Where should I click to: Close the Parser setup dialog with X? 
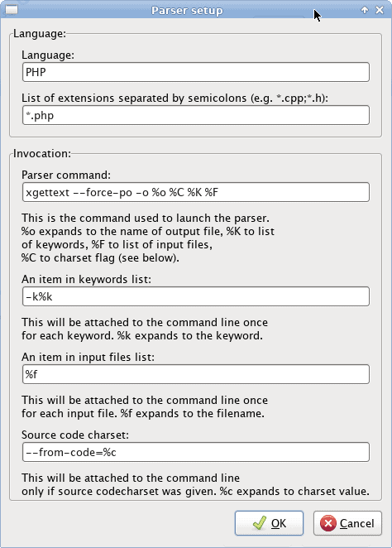[380, 10]
